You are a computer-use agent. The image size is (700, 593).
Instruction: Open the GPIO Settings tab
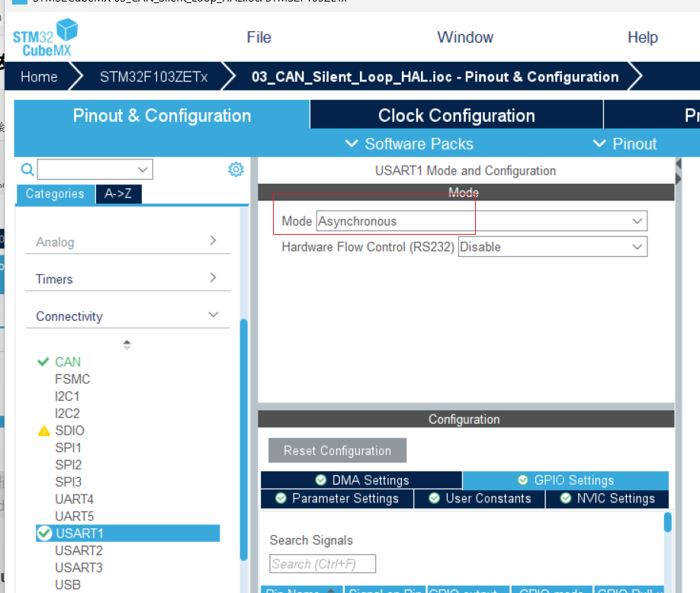(x=566, y=480)
